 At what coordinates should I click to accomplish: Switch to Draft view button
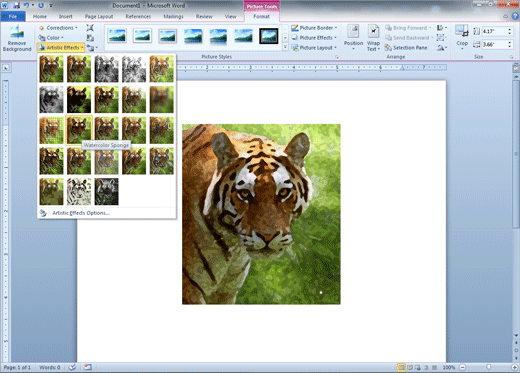click(x=434, y=367)
